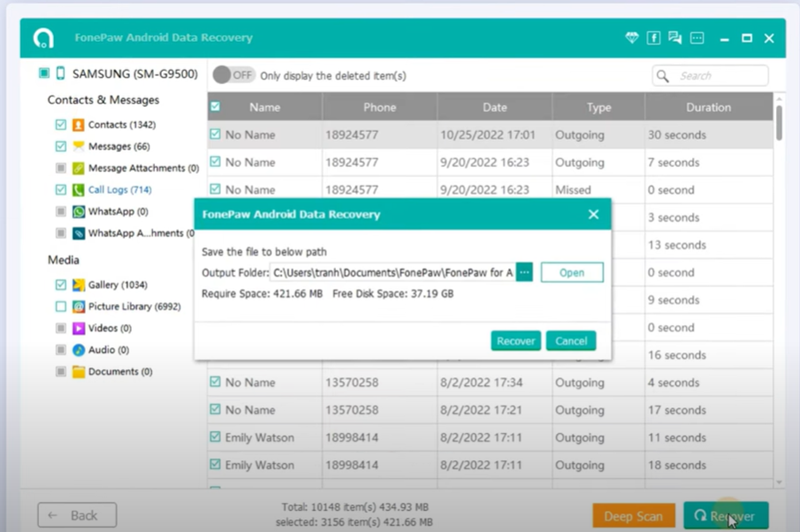Select Audio (0) category
Viewport: 800px width, 532px height.
[x=109, y=350]
